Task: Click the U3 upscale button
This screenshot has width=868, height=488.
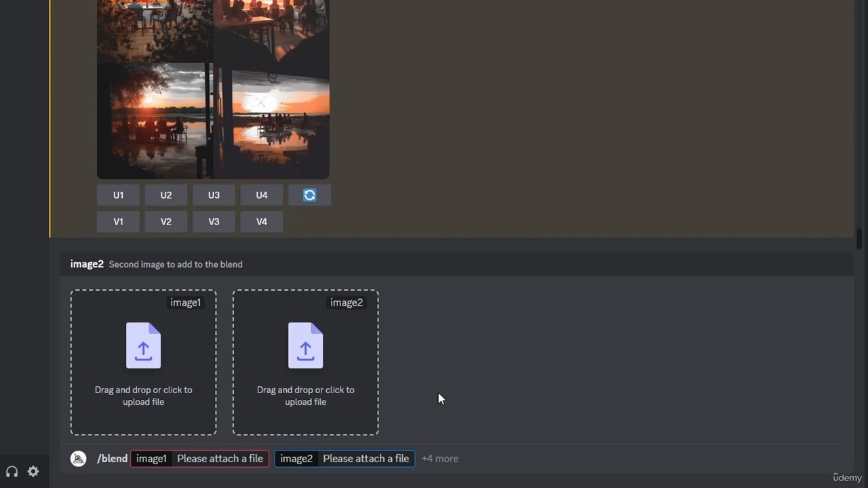Action: (214, 195)
